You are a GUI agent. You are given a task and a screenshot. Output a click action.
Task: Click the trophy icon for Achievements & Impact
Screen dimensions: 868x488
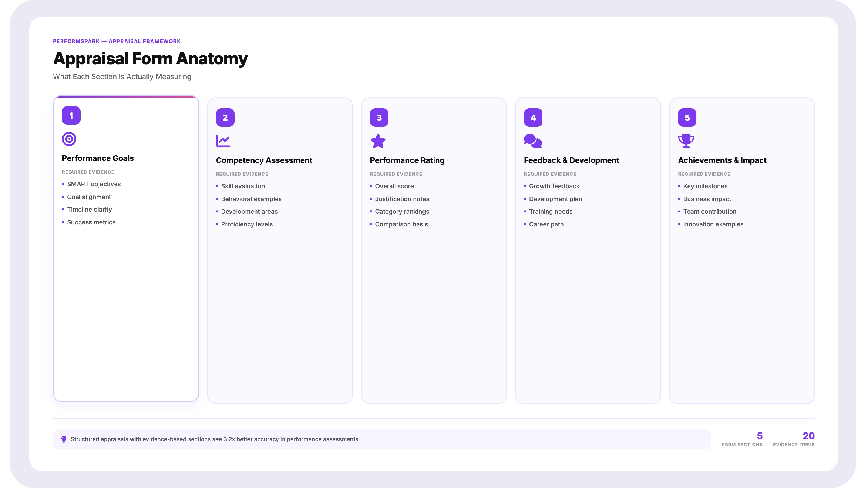(686, 141)
